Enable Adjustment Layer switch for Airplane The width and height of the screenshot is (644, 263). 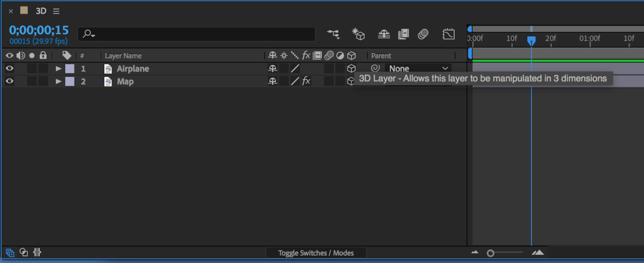click(x=340, y=68)
